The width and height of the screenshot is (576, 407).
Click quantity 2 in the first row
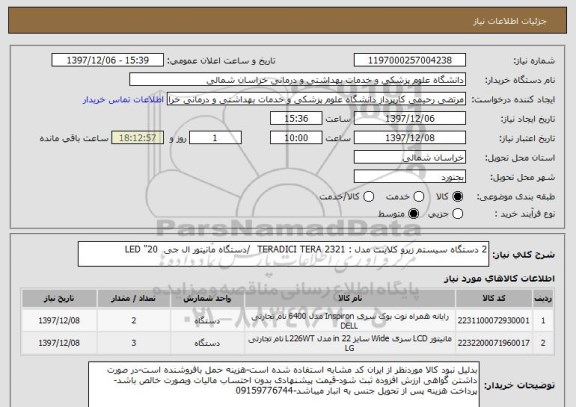tap(134, 321)
